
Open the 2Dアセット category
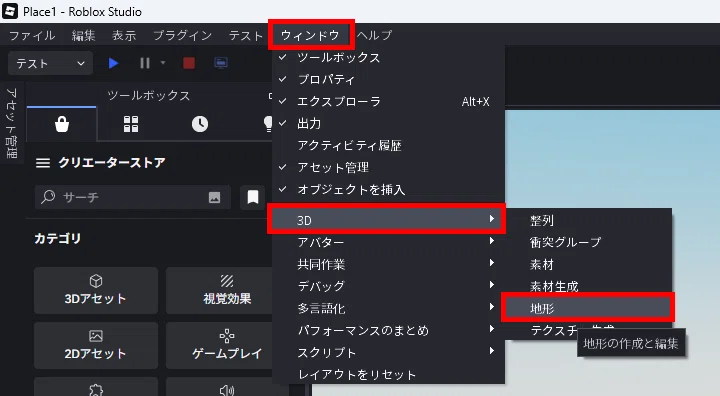(96, 345)
